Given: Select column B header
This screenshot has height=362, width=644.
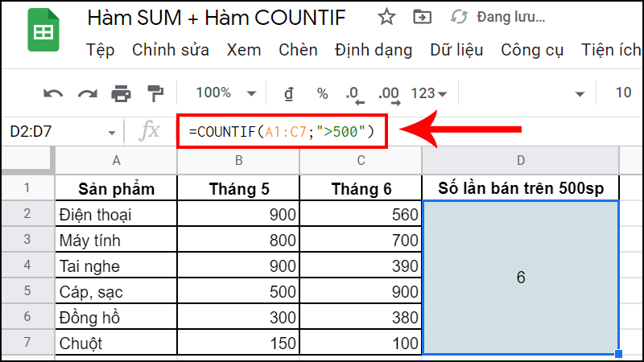Looking at the screenshot, I should [238, 161].
